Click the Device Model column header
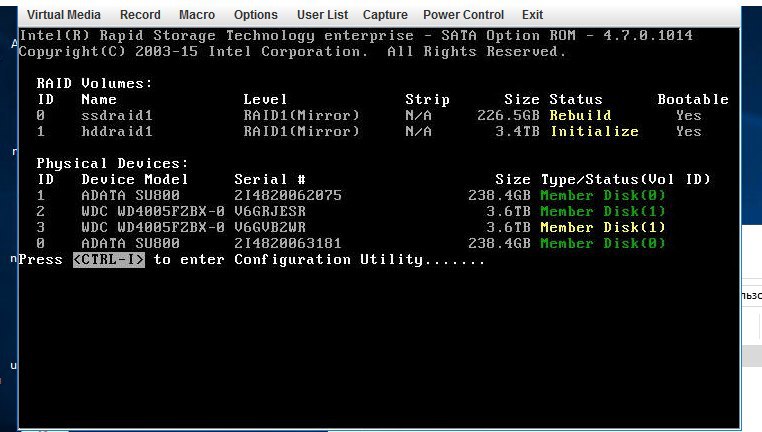This screenshot has height=432, width=762. click(135, 180)
